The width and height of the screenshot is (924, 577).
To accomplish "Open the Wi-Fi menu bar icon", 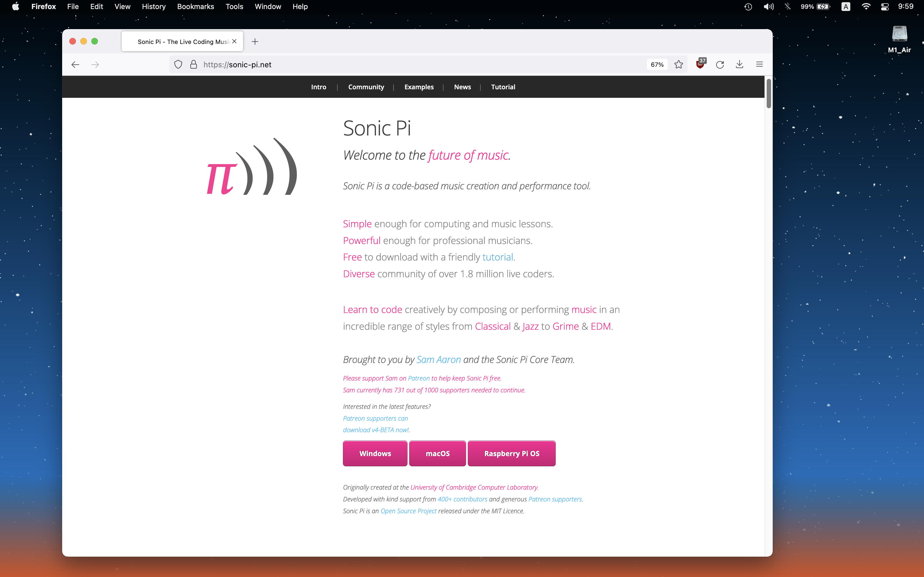I will (866, 7).
